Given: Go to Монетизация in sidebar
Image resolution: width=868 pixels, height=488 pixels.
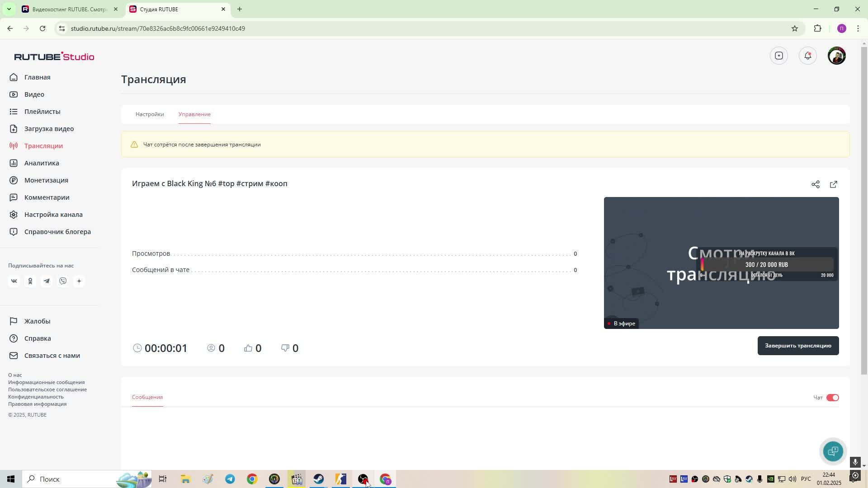Looking at the screenshot, I should [46, 180].
